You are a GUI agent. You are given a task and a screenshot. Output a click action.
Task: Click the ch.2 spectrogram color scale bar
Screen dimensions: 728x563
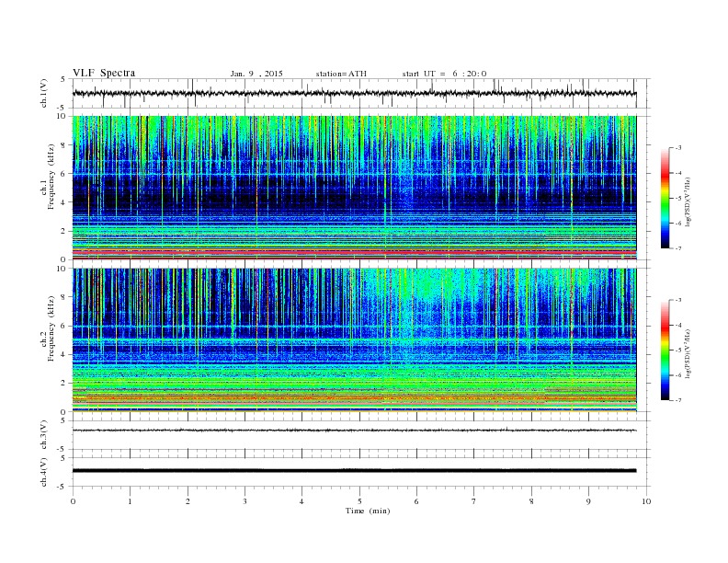click(665, 350)
